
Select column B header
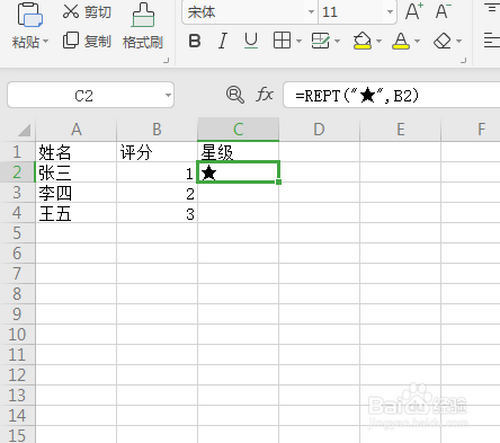coord(157,129)
